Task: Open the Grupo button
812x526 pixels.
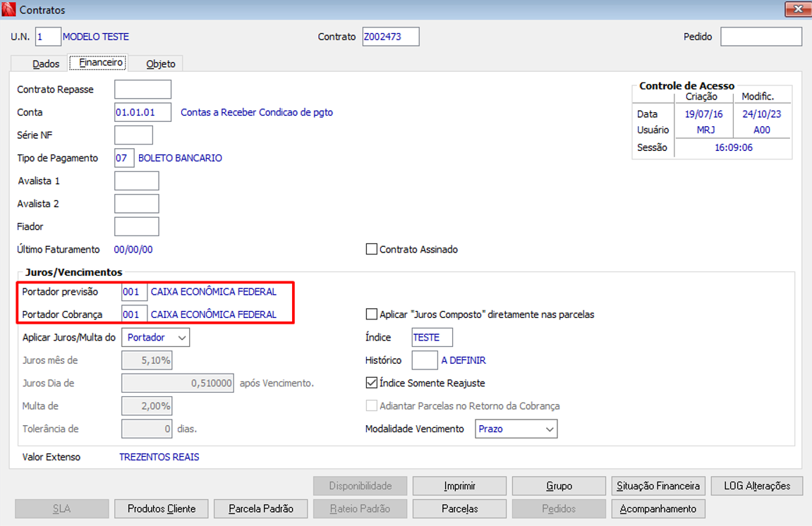Action: click(x=559, y=486)
